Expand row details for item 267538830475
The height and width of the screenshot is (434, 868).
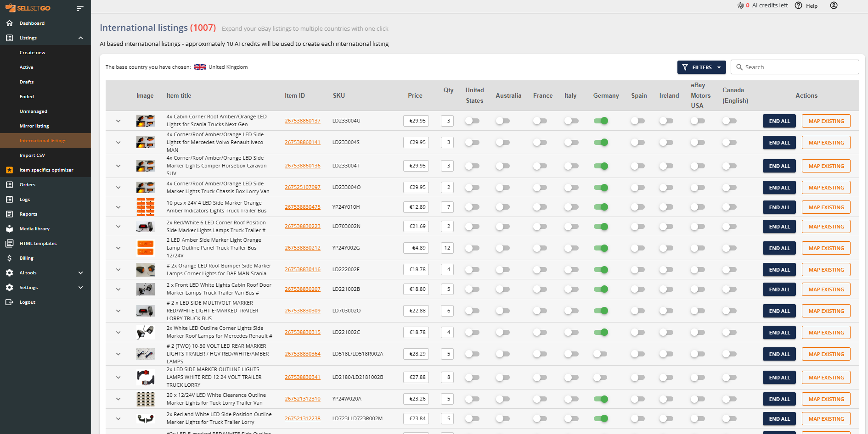click(x=118, y=207)
